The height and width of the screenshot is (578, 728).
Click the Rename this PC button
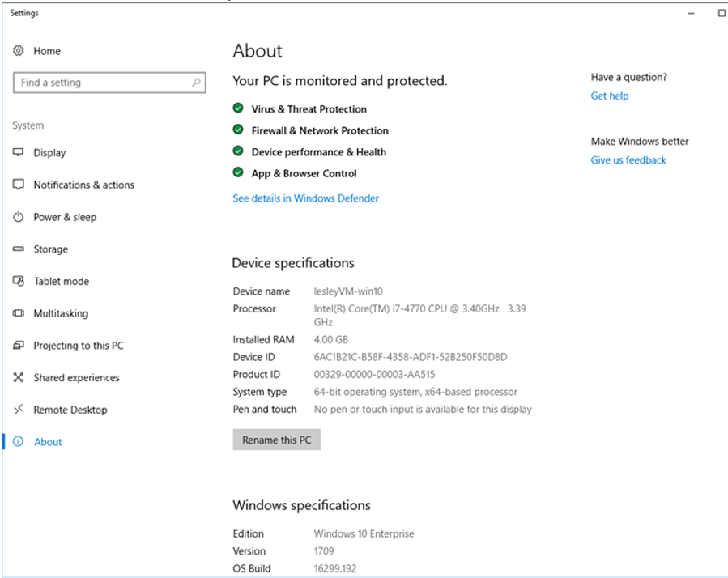point(277,440)
